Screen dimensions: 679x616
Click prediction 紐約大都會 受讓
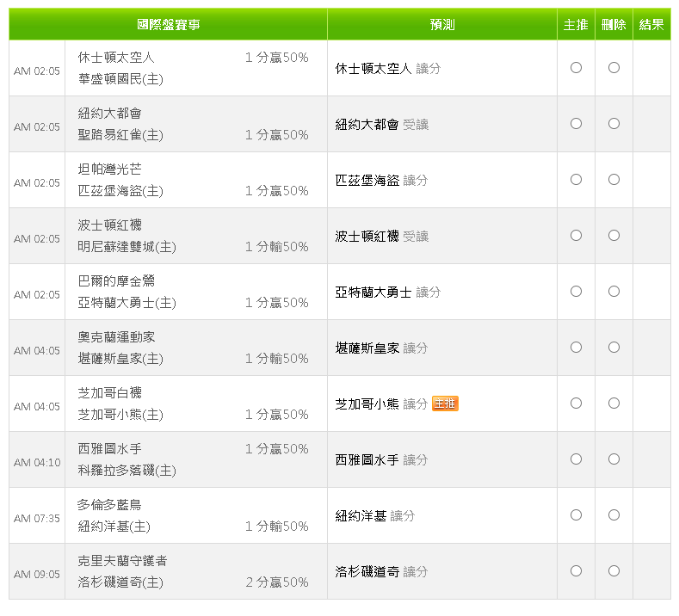click(382, 125)
